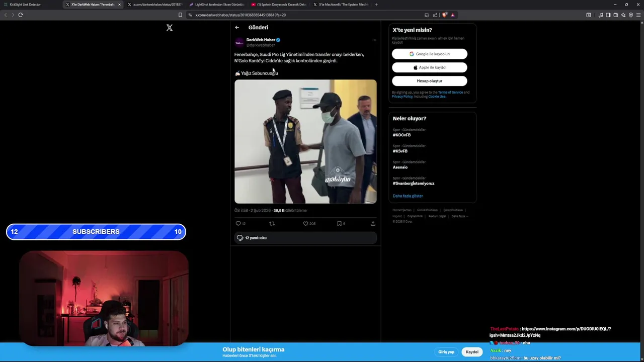The width and height of the screenshot is (644, 362).
Task: Toggle the browser sidebar panel icon
Action: (x=608, y=15)
